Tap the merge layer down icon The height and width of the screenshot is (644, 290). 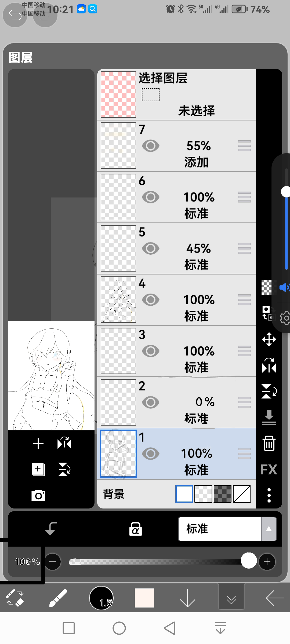(x=269, y=418)
